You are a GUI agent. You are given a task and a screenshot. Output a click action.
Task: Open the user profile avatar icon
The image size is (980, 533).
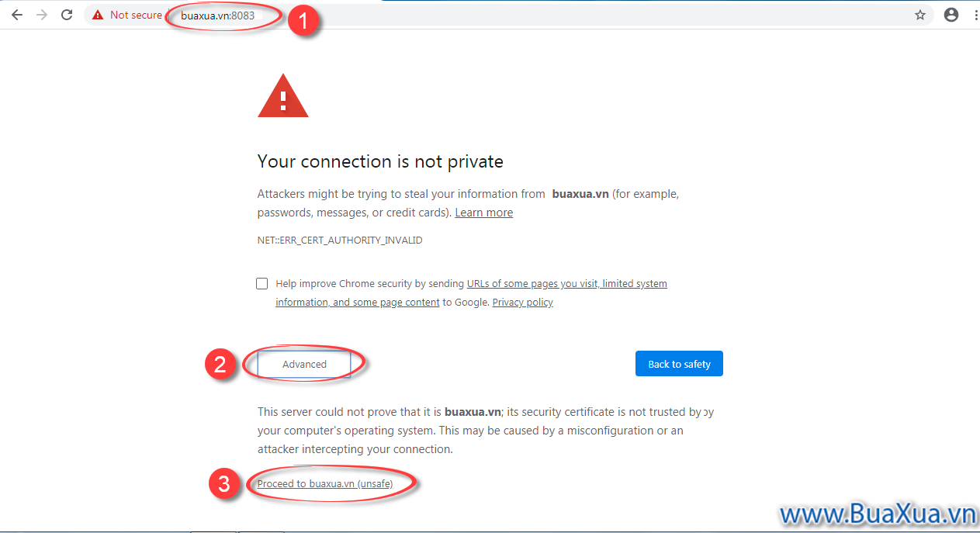tap(951, 15)
